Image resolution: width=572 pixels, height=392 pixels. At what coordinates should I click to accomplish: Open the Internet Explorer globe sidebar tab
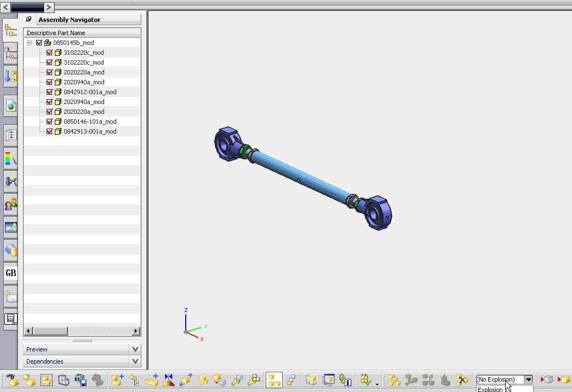(10, 106)
